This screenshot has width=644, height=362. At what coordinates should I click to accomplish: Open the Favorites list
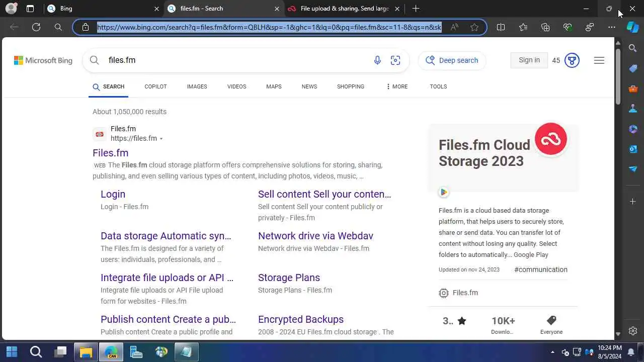[523, 27]
